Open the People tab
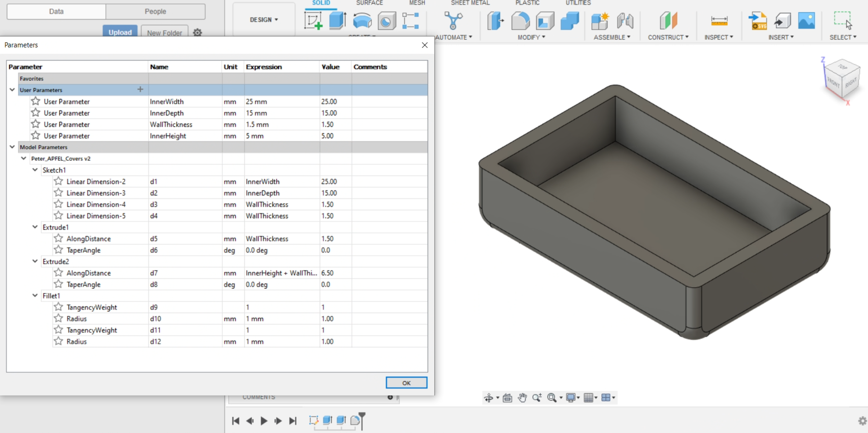868x433 pixels. pyautogui.click(x=155, y=11)
